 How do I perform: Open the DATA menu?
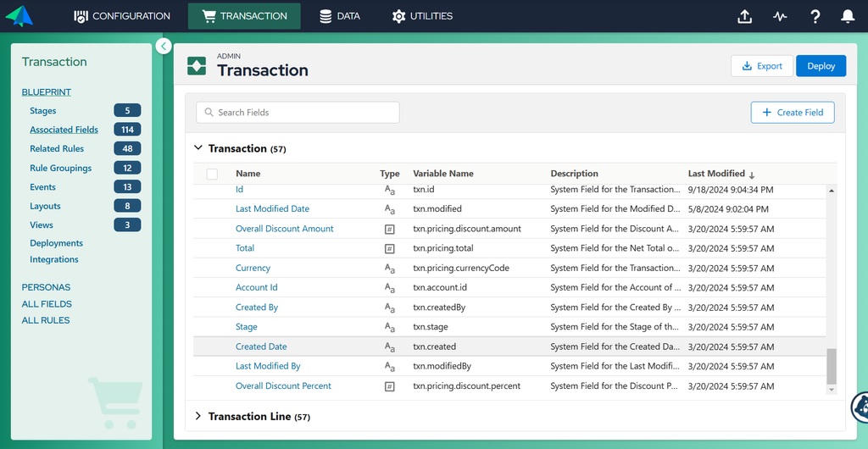pyautogui.click(x=340, y=16)
